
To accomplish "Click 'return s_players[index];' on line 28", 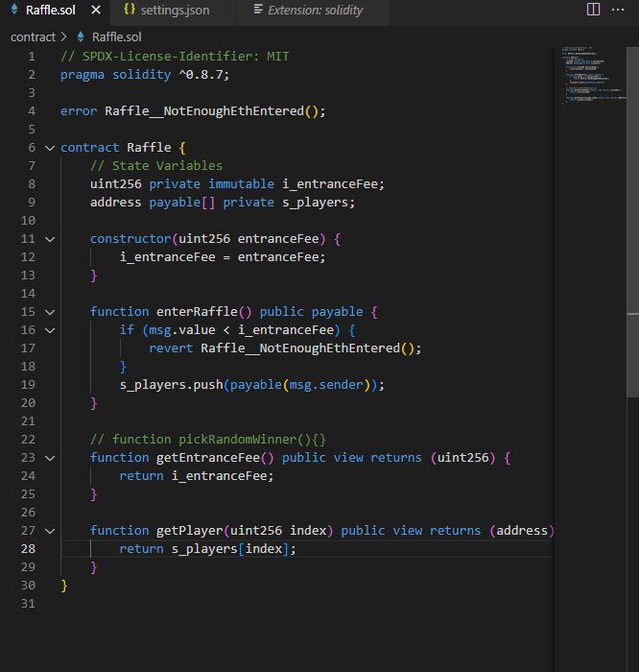I will coord(207,549).
